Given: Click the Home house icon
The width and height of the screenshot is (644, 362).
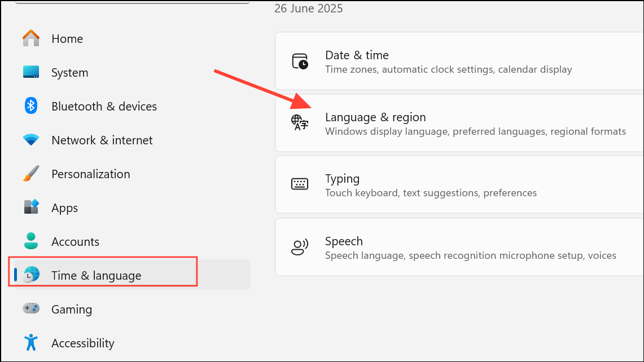Looking at the screenshot, I should click(31, 38).
